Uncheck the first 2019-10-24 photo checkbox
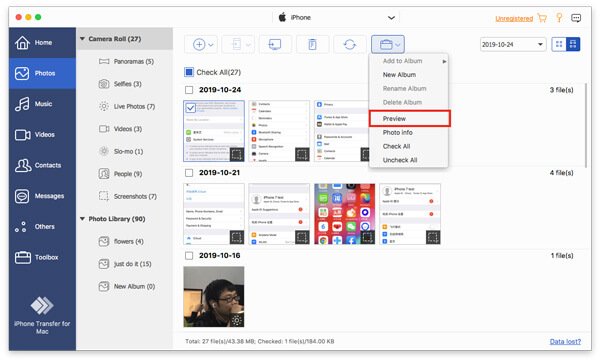 click(191, 108)
